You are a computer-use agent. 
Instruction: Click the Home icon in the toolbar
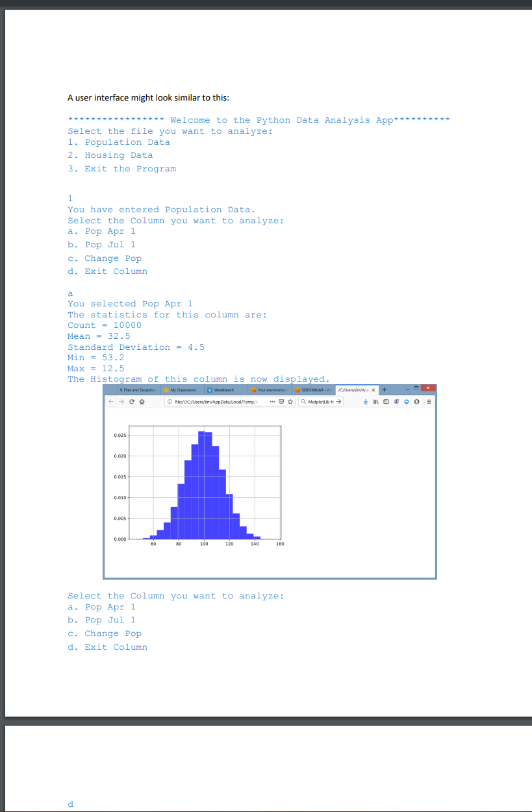point(141,400)
